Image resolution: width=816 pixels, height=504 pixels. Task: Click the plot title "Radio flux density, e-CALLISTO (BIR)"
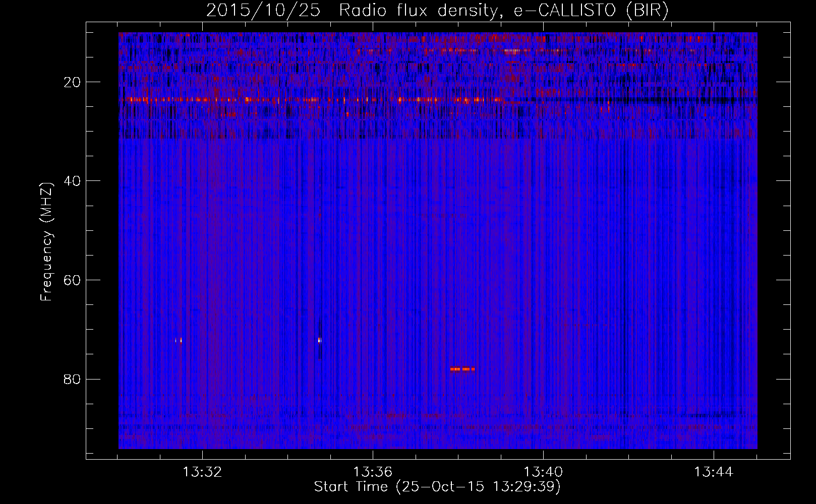pyautogui.click(x=503, y=11)
